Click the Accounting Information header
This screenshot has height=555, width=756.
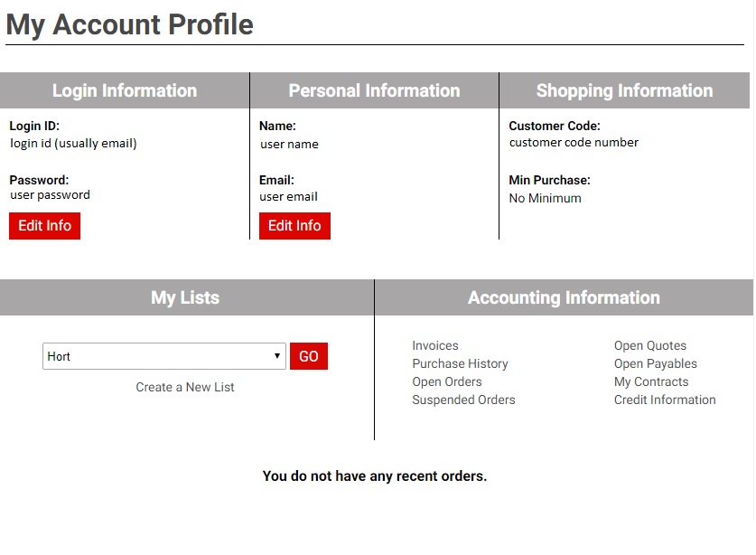tap(565, 297)
